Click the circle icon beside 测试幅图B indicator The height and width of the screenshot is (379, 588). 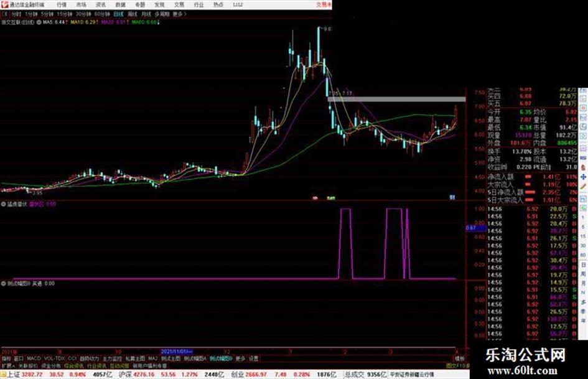[x=3, y=284]
